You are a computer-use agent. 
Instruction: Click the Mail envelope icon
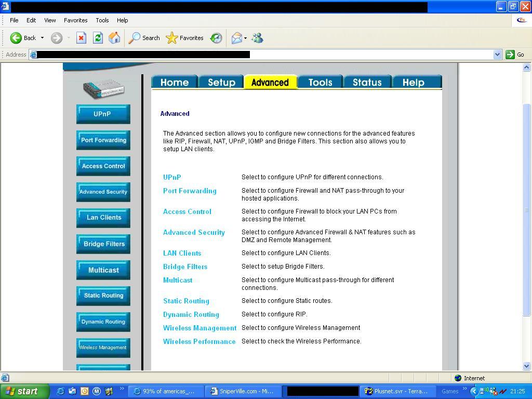pos(237,38)
